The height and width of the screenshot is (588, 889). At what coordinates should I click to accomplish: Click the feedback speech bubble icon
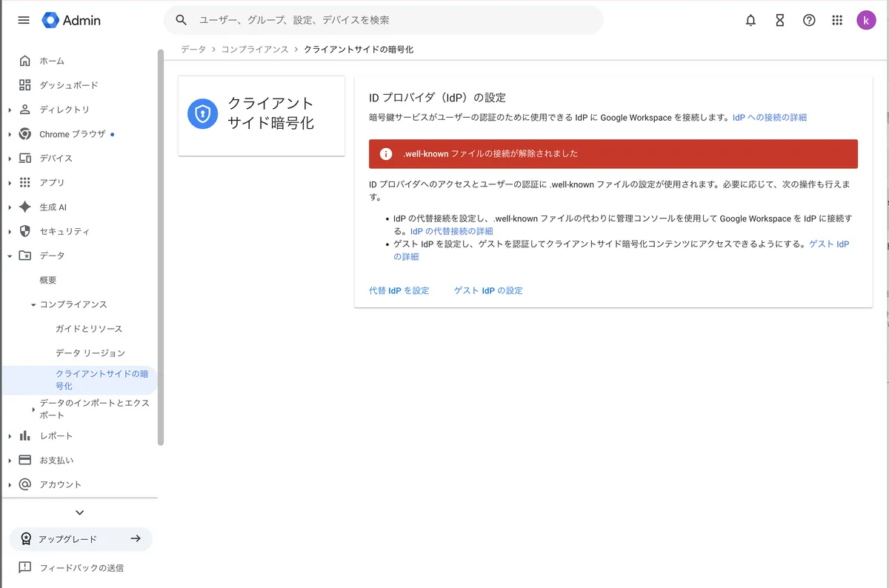coord(25,568)
